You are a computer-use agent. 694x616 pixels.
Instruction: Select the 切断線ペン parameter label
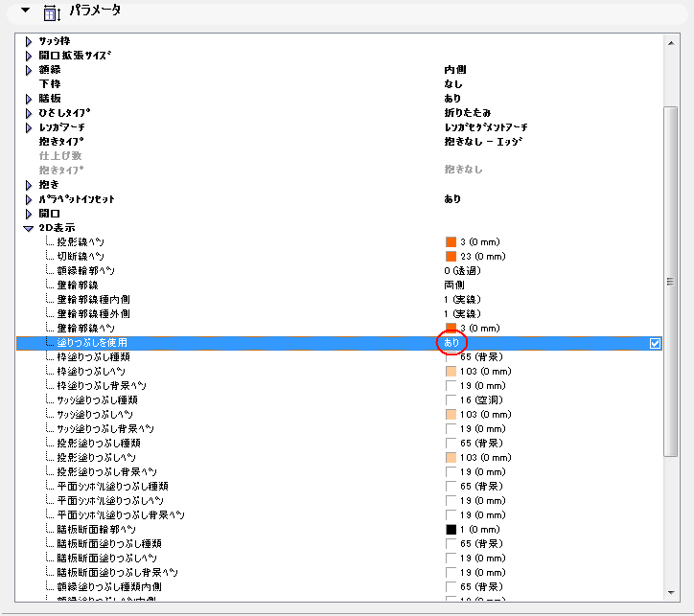tap(81, 257)
